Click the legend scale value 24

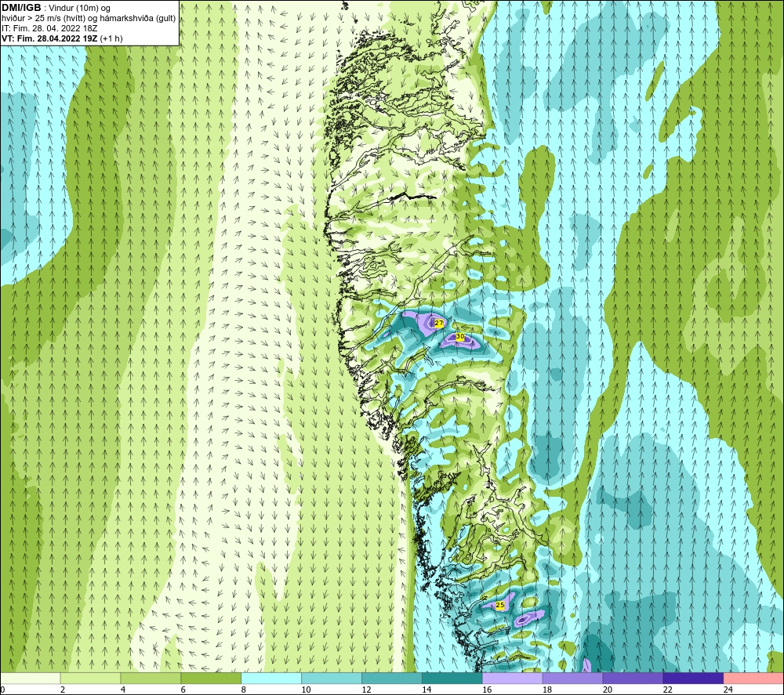pyautogui.click(x=728, y=690)
